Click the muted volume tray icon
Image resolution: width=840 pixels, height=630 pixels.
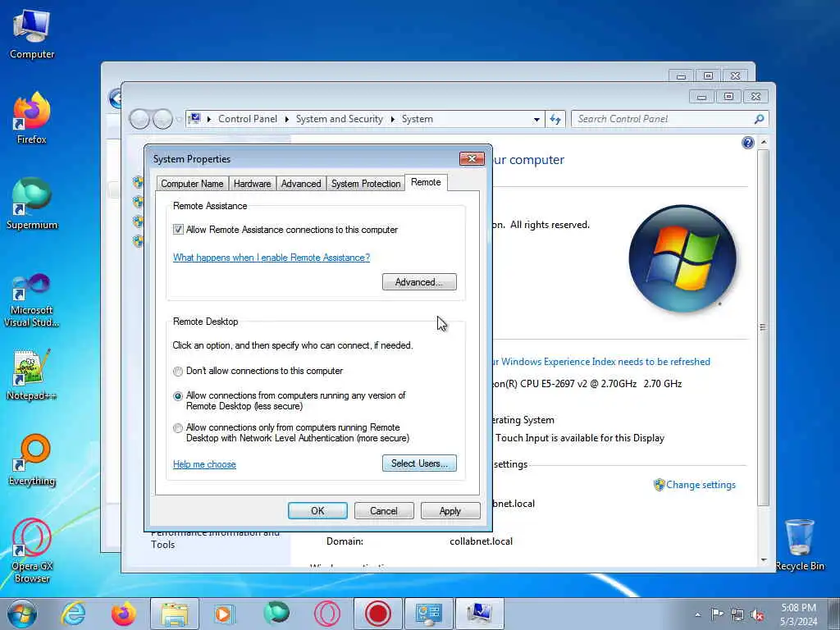click(x=757, y=614)
